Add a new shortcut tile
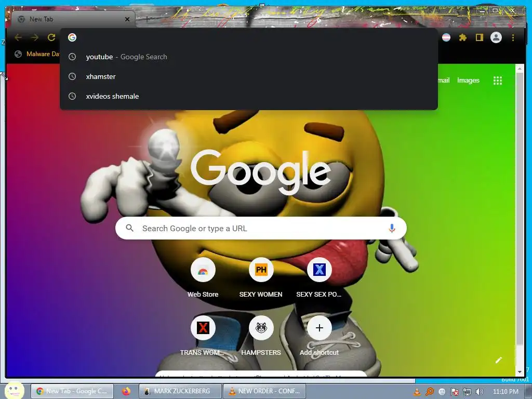Image resolution: width=532 pixels, height=399 pixels. click(x=320, y=328)
